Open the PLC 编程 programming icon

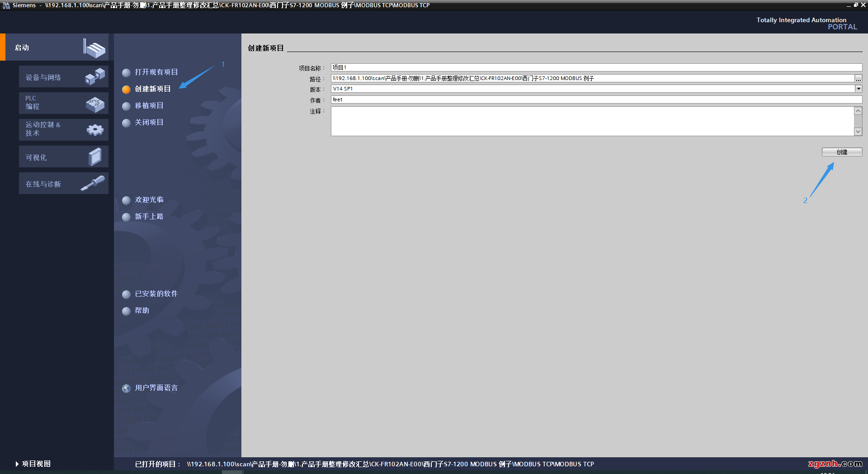(95, 104)
